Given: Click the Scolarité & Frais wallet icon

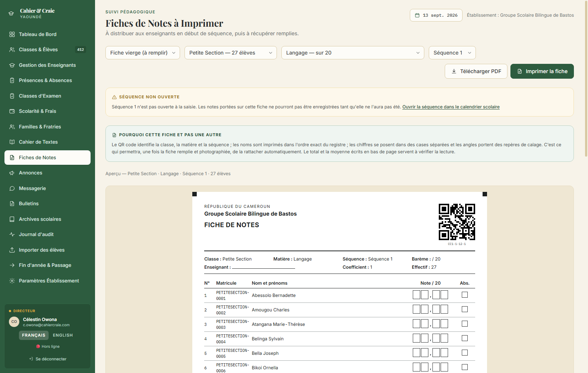Looking at the screenshot, I should click(12, 111).
